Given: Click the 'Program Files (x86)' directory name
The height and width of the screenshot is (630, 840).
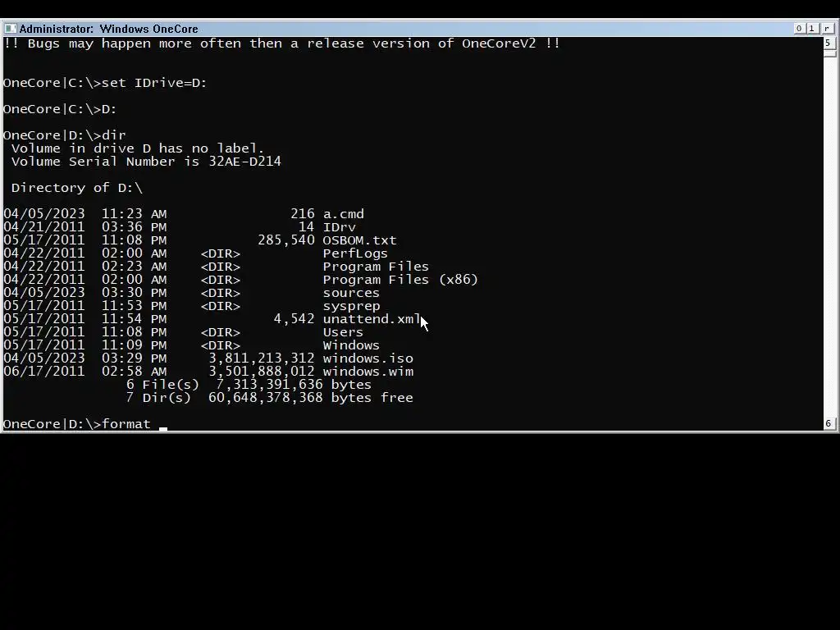Looking at the screenshot, I should (x=400, y=280).
